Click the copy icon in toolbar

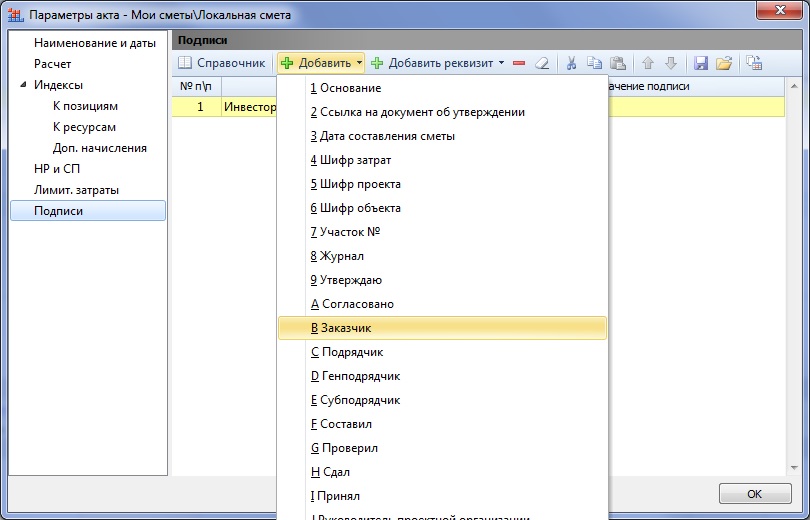pos(595,63)
